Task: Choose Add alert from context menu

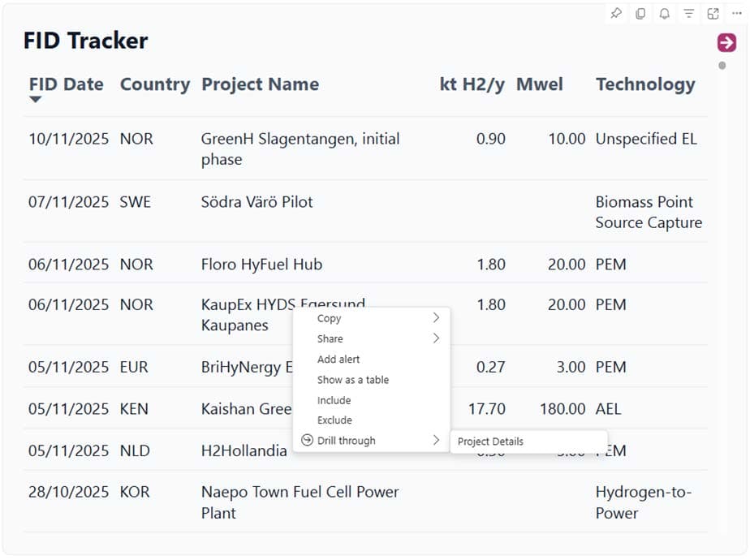Action: click(338, 360)
